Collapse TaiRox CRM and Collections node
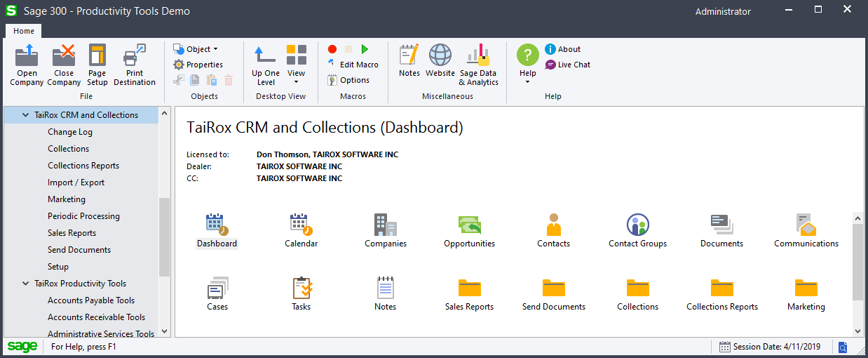Image resolution: width=868 pixels, height=358 pixels. pyautogui.click(x=26, y=115)
